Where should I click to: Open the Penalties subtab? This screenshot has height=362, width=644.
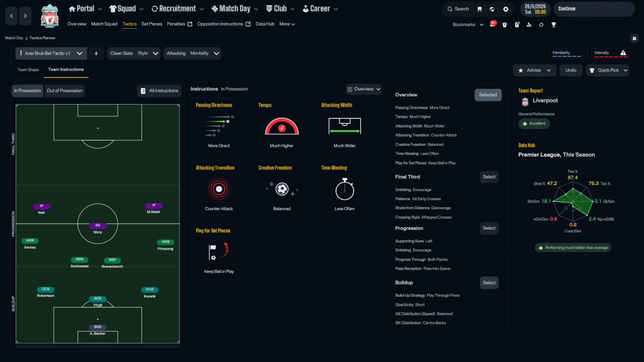[x=180, y=24]
